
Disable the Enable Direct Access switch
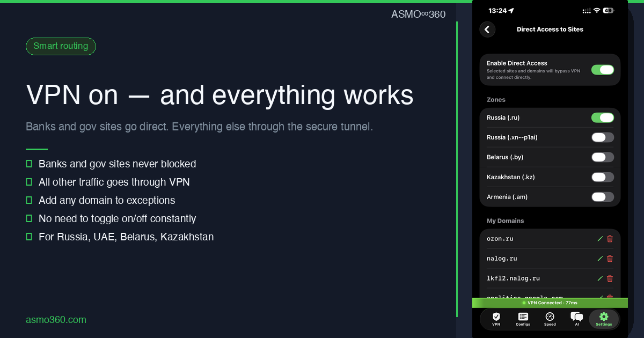pyautogui.click(x=603, y=70)
